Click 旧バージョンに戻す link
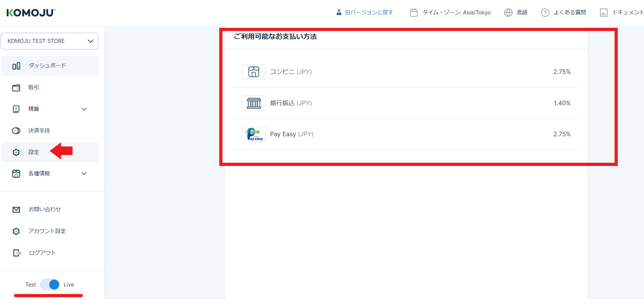The height and width of the screenshot is (306, 644). (x=369, y=12)
